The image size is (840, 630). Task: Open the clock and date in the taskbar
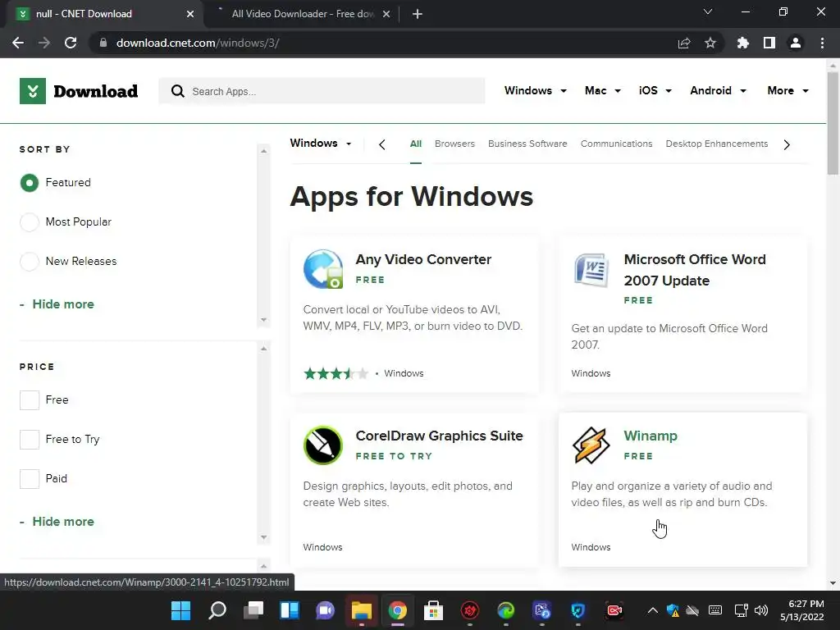click(802, 610)
